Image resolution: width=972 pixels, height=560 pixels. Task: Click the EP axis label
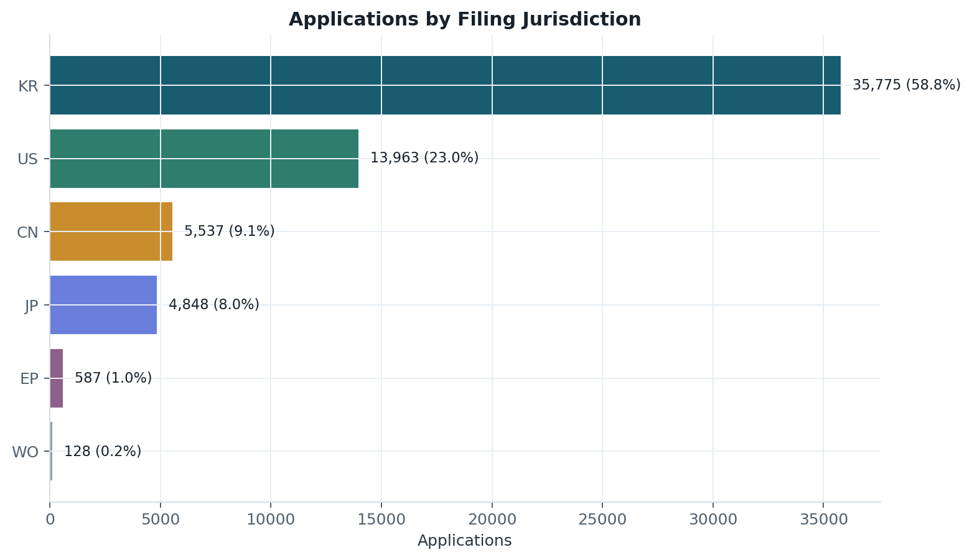pos(29,379)
